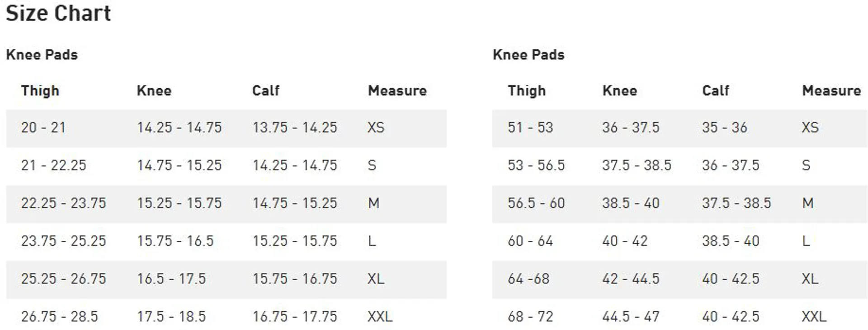The height and width of the screenshot is (330, 868).
Task: Click the Size Chart title
Action: tap(58, 13)
